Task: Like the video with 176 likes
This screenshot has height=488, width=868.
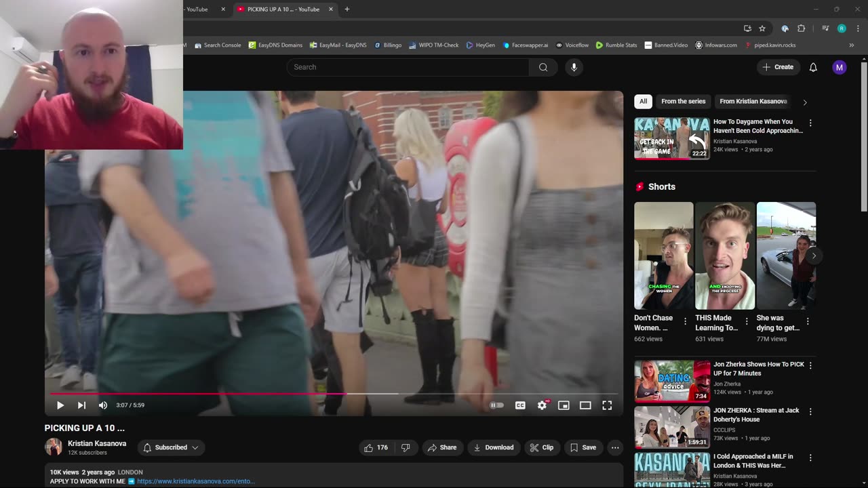Action: tap(376, 447)
